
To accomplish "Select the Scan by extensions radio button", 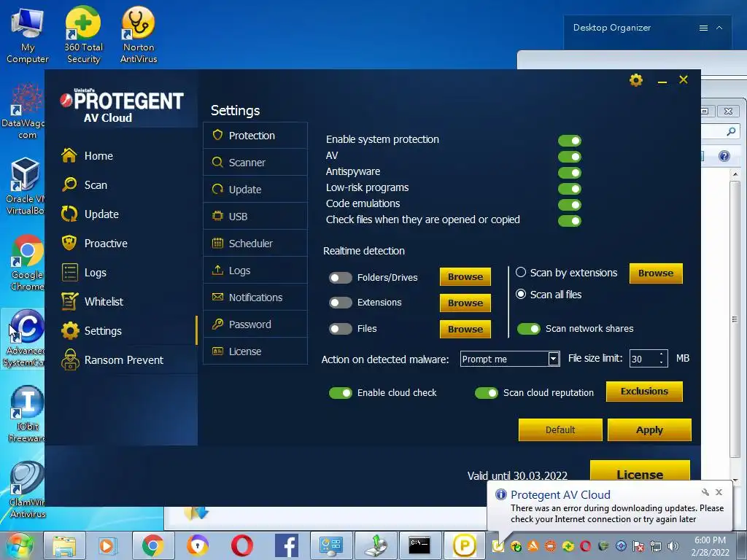I will tap(521, 273).
